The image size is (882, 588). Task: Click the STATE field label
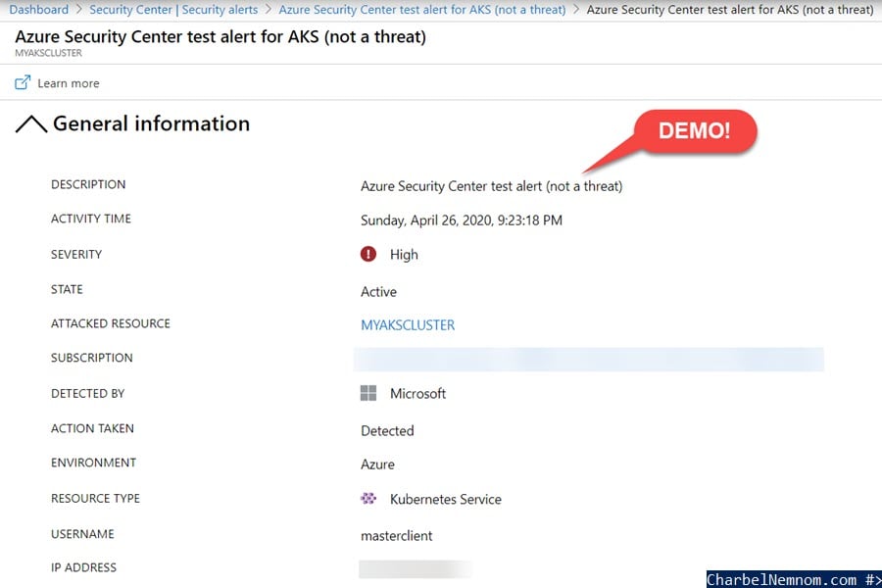(x=67, y=289)
